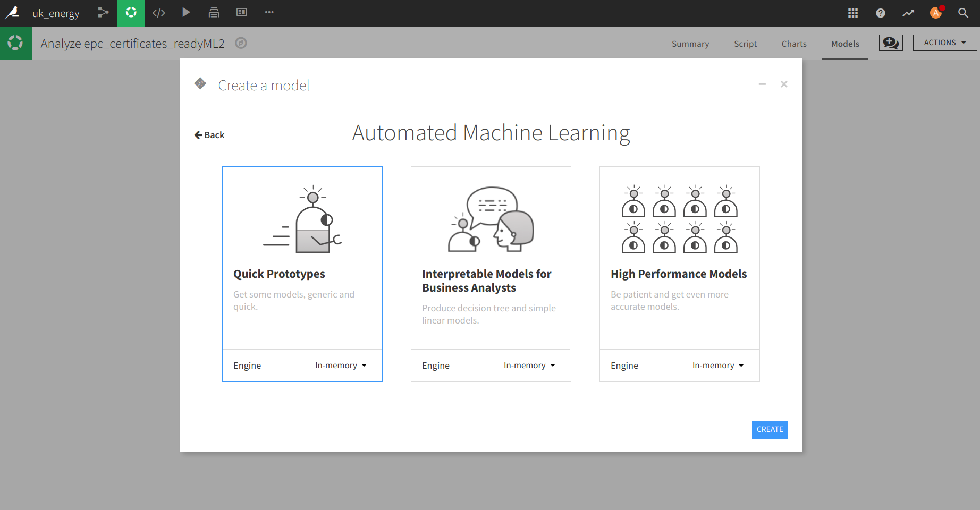The width and height of the screenshot is (980, 510).
Task: Expand Quick Prototypes engine dropdown
Action: click(x=341, y=365)
